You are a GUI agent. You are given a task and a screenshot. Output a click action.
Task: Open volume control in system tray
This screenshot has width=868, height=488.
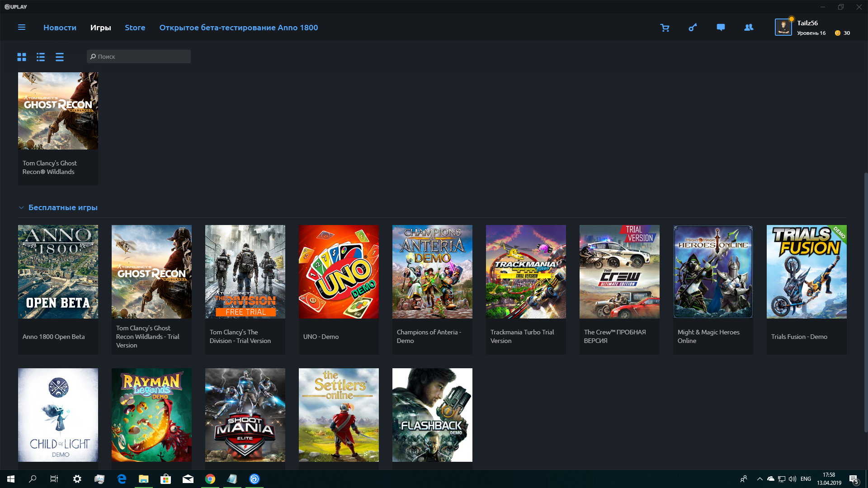(793, 479)
